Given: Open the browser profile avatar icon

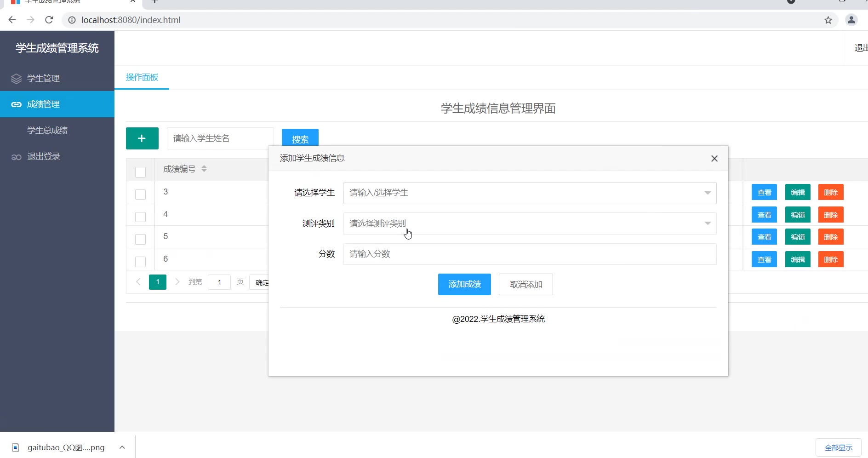Looking at the screenshot, I should tap(851, 20).
